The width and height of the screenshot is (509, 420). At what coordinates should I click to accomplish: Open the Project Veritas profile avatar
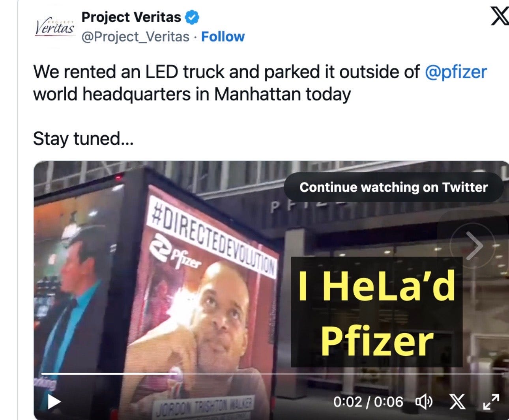[54, 28]
